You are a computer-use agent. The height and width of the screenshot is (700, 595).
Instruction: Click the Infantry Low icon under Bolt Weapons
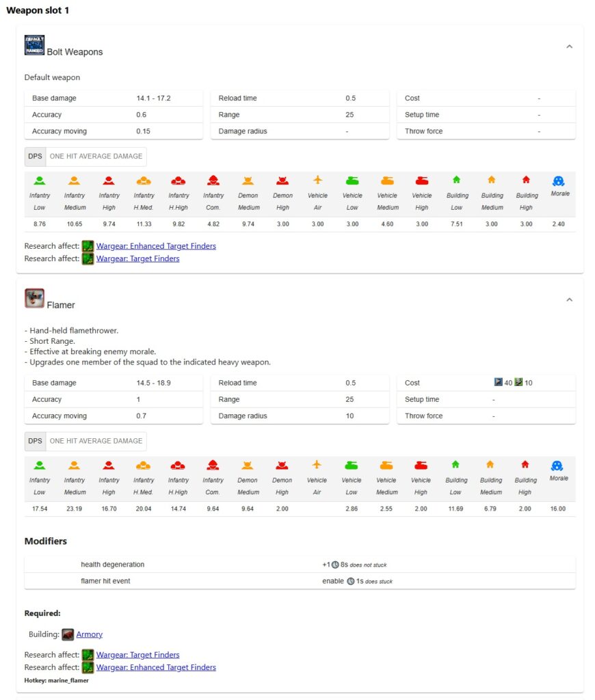40,180
